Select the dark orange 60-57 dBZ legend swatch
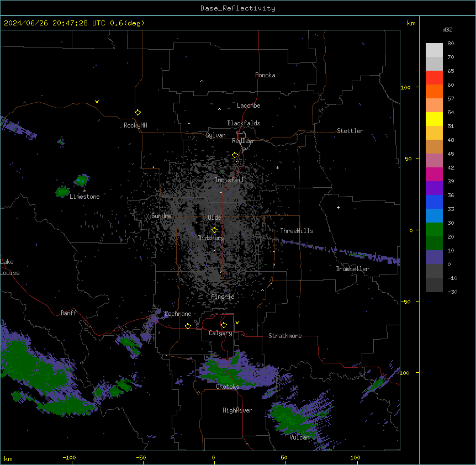 pyautogui.click(x=434, y=91)
